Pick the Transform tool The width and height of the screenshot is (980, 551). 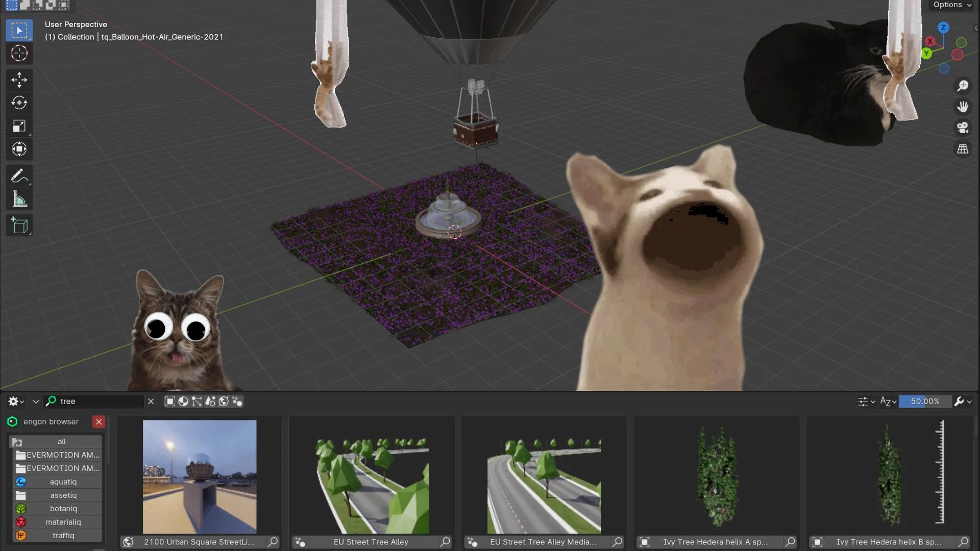point(19,149)
